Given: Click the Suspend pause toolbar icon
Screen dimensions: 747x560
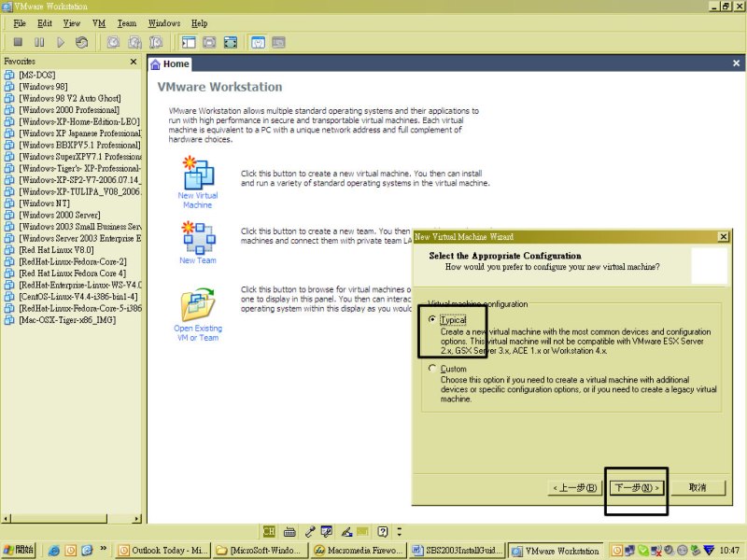Looking at the screenshot, I should [39, 42].
